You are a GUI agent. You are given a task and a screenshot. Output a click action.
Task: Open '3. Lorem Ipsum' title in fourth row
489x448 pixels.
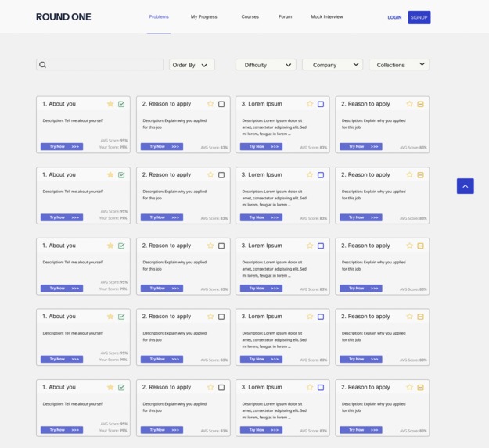[x=261, y=317]
